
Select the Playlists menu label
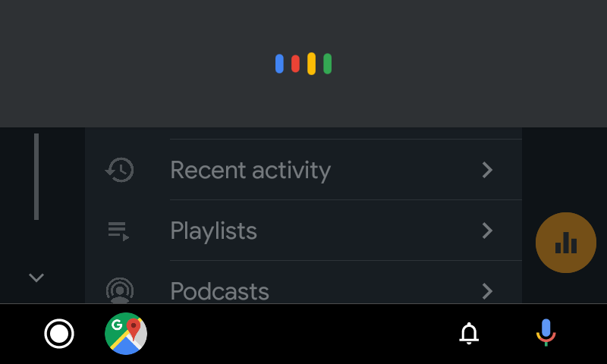[213, 231]
